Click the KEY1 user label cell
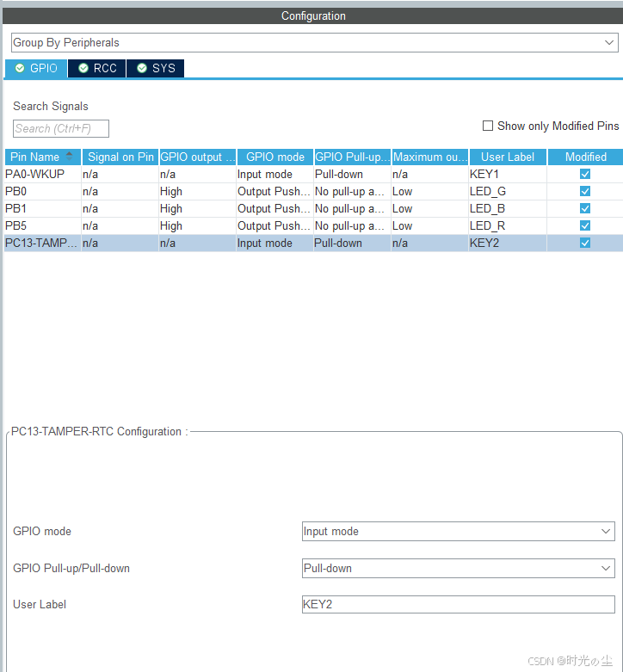The height and width of the screenshot is (672, 623). tap(508, 174)
